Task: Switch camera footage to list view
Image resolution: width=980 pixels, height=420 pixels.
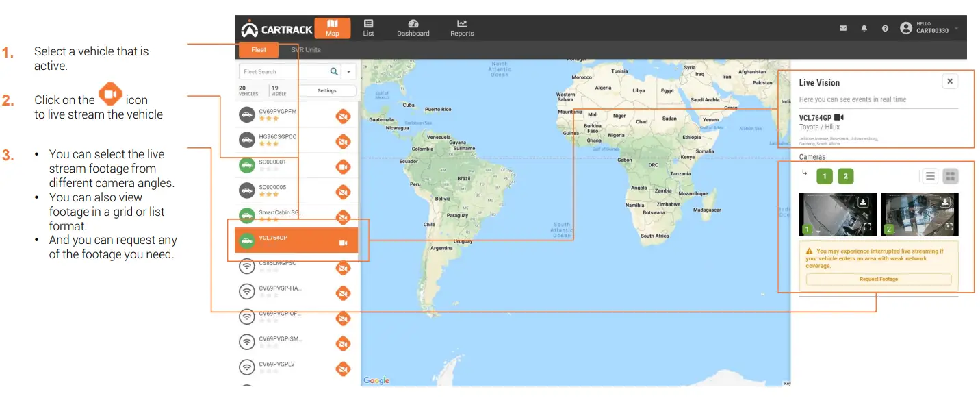Action: pos(930,176)
